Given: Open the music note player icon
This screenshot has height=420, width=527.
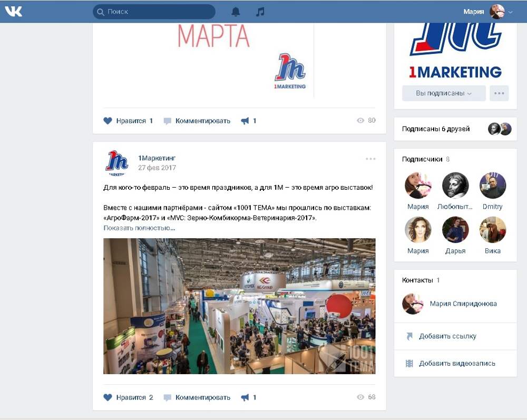Looking at the screenshot, I should (x=260, y=12).
